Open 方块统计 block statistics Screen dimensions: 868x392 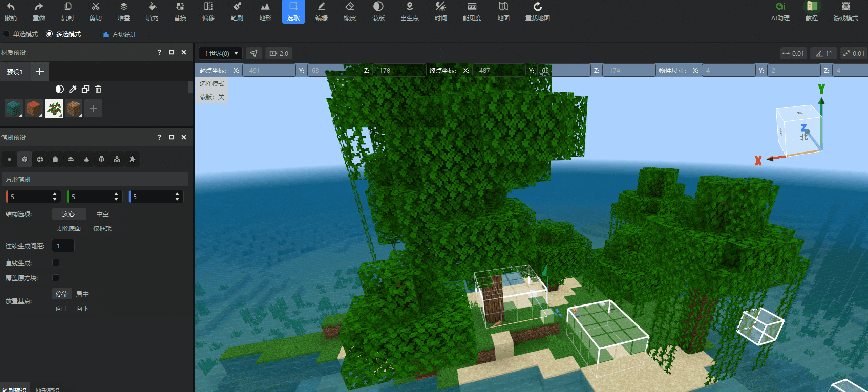tap(120, 34)
